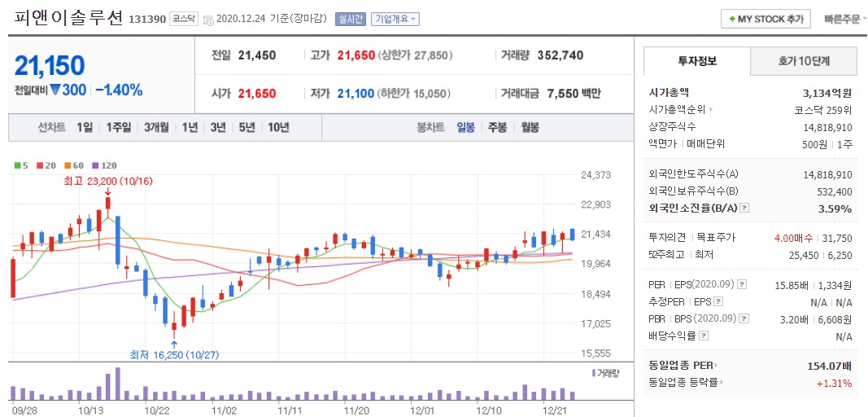The image size is (868, 417).
Task: Open the 기업개요 dropdown
Action: click(395, 20)
